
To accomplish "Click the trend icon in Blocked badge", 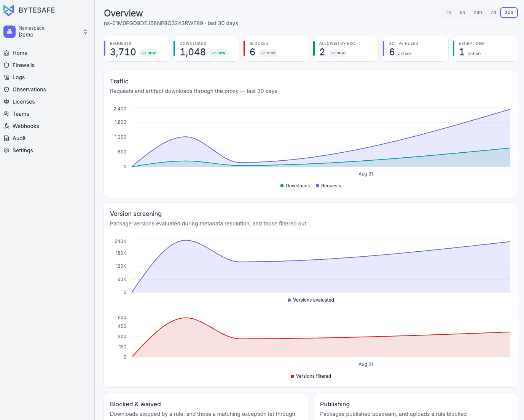I will pos(263,53).
